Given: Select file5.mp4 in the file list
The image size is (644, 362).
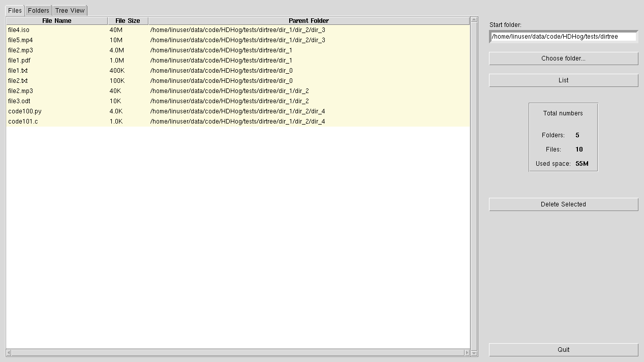Looking at the screenshot, I should 61,40.
